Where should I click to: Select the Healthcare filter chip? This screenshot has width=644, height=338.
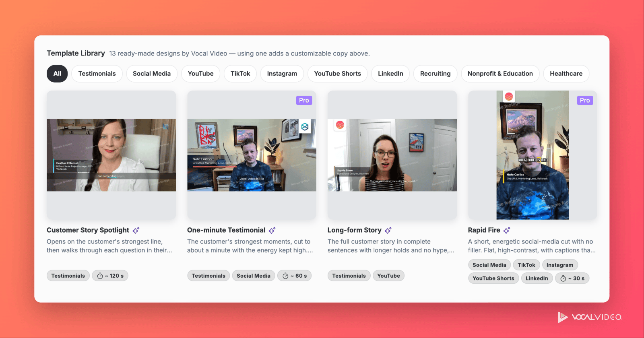point(566,74)
